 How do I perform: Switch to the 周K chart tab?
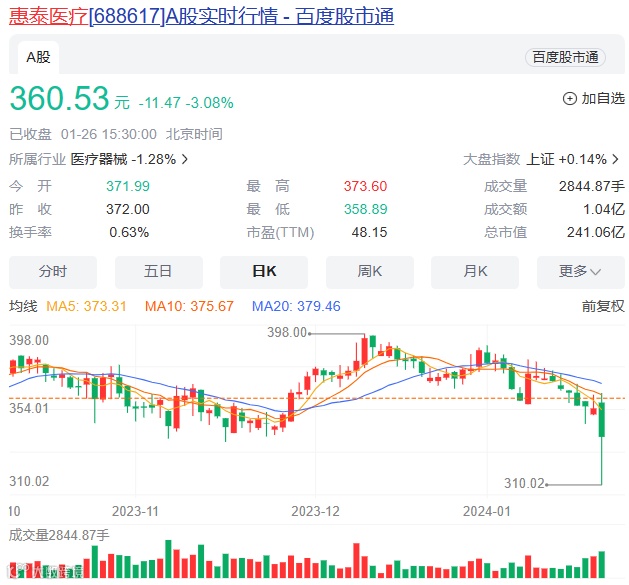pyautogui.click(x=369, y=272)
